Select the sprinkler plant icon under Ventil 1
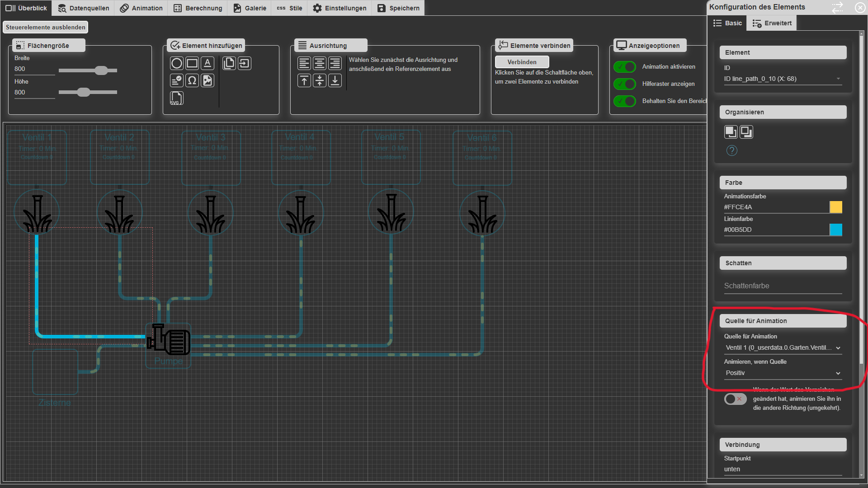Image resolution: width=868 pixels, height=488 pixels. click(x=37, y=213)
